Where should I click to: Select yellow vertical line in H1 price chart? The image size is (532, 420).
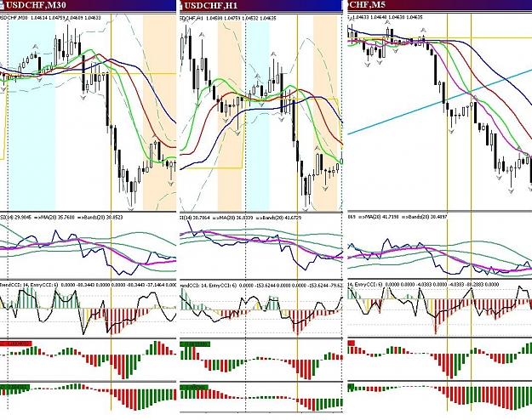point(298,112)
